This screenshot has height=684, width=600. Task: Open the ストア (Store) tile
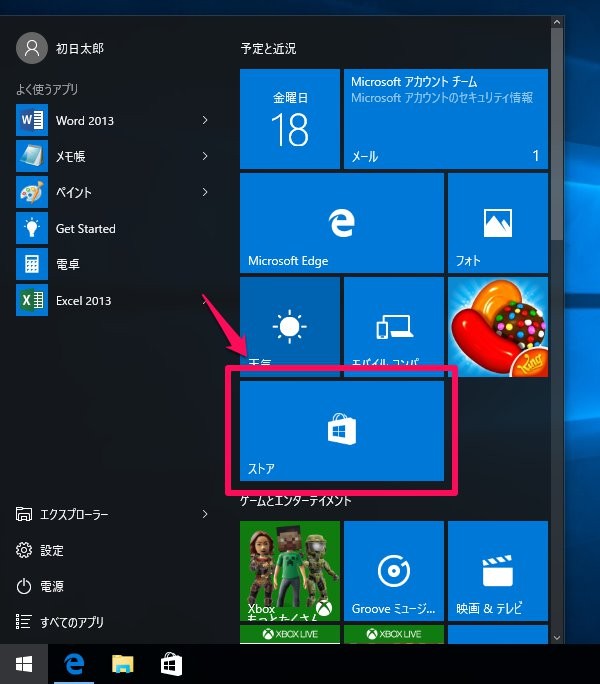(x=342, y=431)
